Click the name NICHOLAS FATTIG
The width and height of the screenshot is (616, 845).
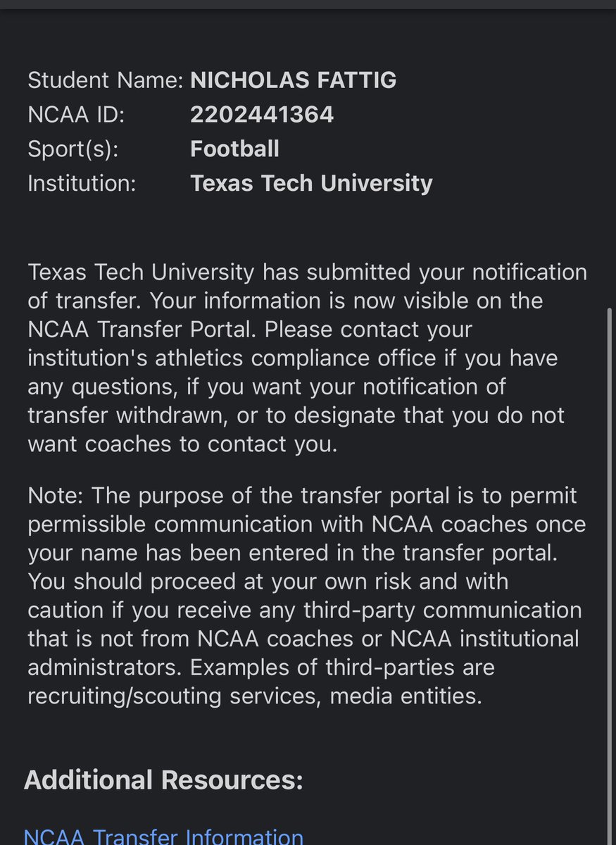click(x=294, y=80)
